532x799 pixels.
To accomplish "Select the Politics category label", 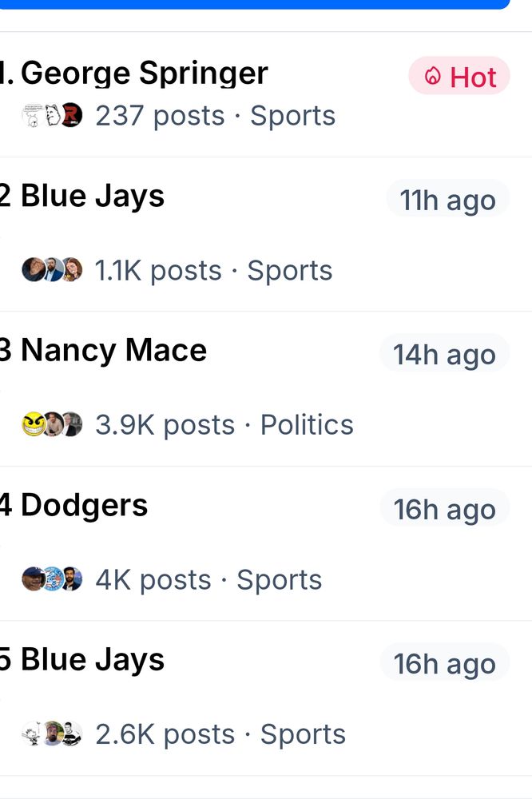I will (306, 424).
